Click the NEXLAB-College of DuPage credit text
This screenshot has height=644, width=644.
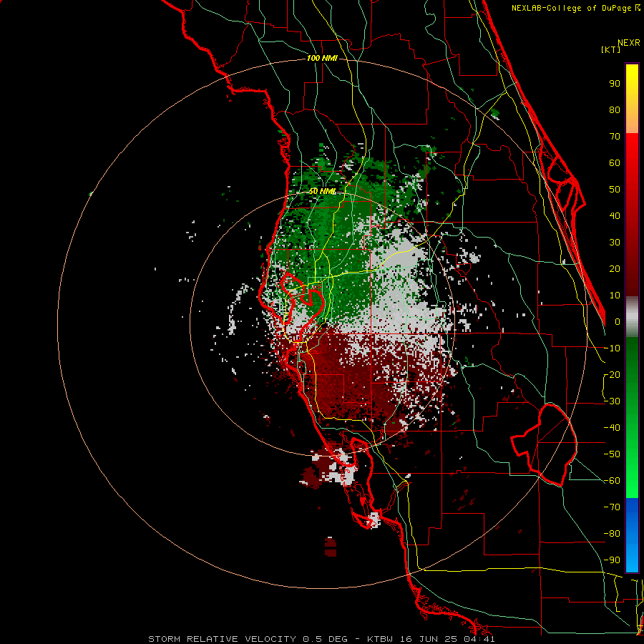coord(575,8)
